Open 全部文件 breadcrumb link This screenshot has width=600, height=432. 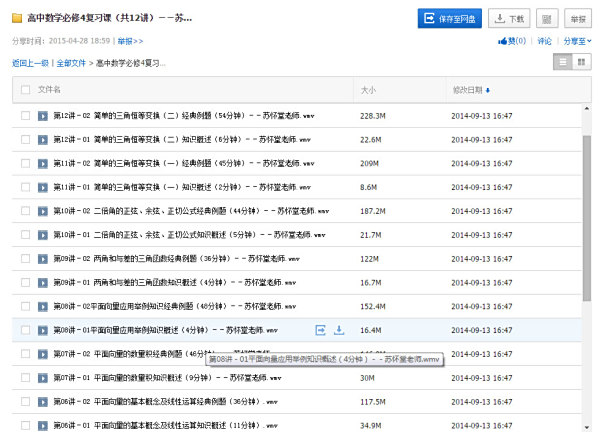click(x=71, y=63)
